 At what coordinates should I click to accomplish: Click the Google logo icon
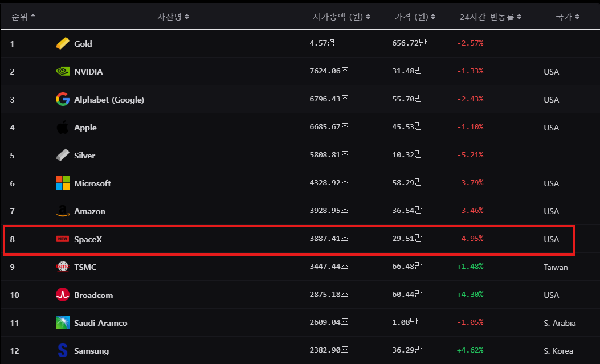[x=62, y=100]
